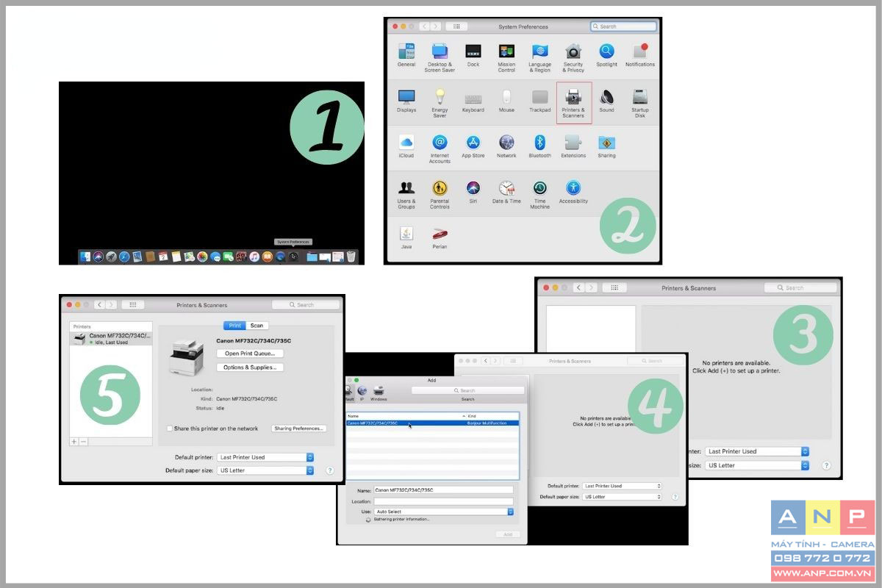Open Sharing Preferences for the printer
This screenshot has height=588, width=882.
[x=299, y=429]
